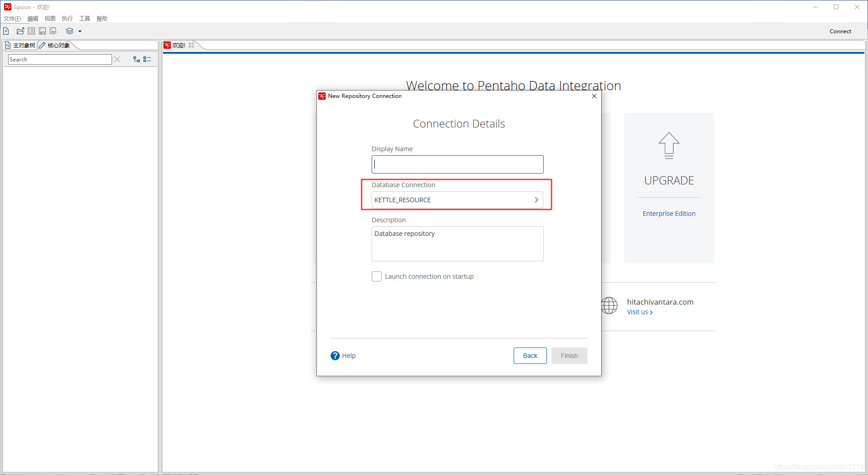Image resolution: width=868 pixels, height=475 pixels.
Task: Click the Open file toolbar icon
Action: 20,31
